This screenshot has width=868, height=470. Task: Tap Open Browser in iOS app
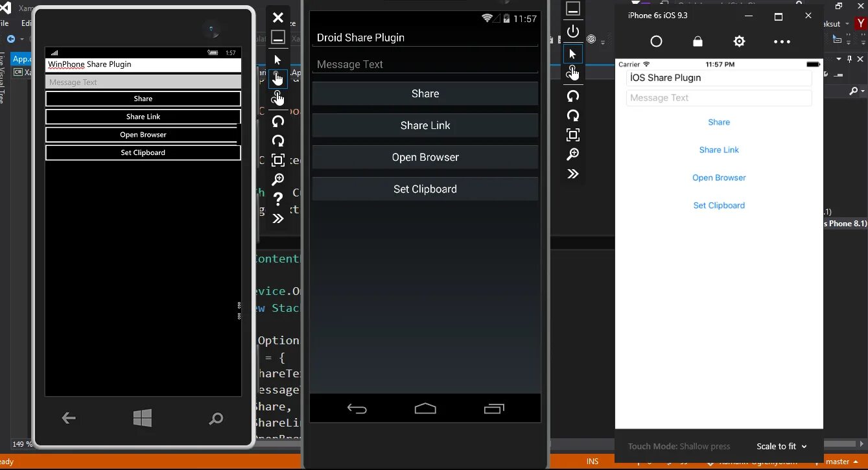click(719, 178)
